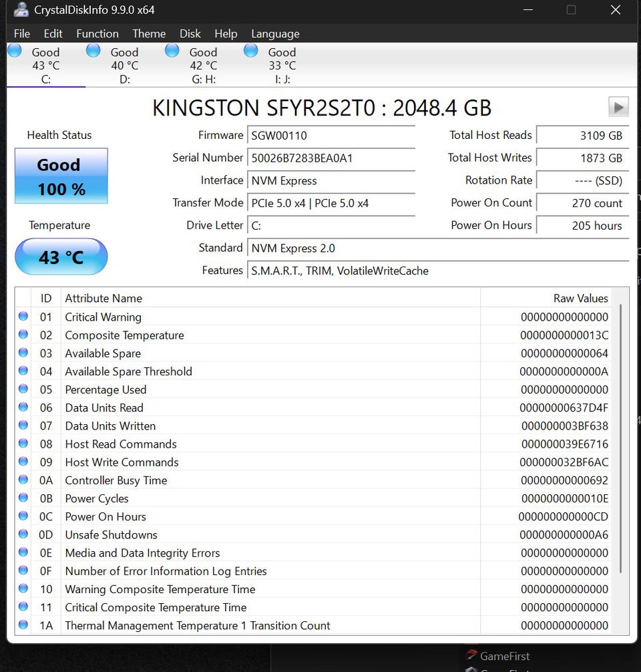Open the Disk menu
Image resolution: width=641 pixels, height=672 pixels.
coord(190,33)
